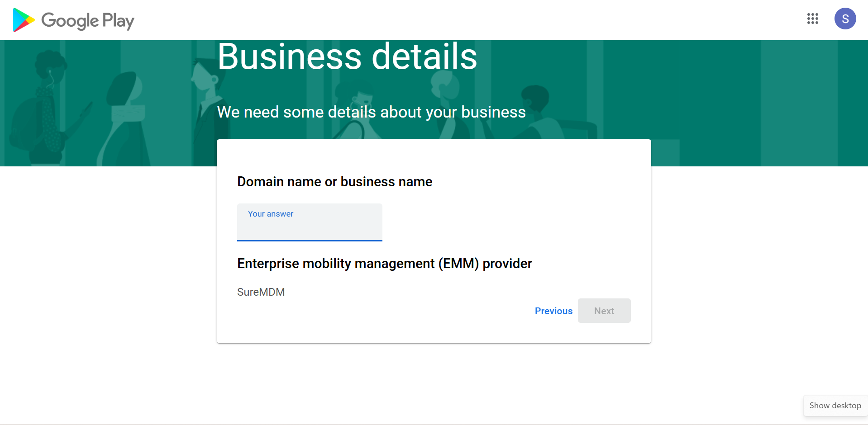
Task: Open the Google apps grid launcher
Action: (x=812, y=19)
